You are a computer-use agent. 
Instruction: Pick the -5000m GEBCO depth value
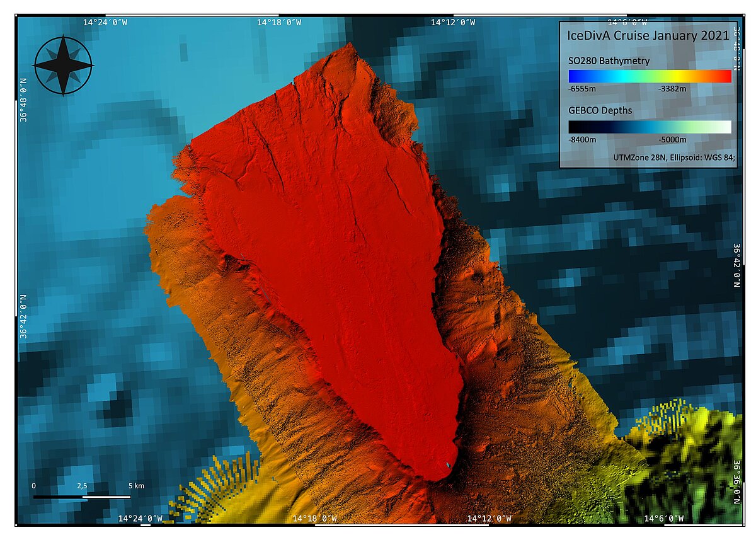672,140
